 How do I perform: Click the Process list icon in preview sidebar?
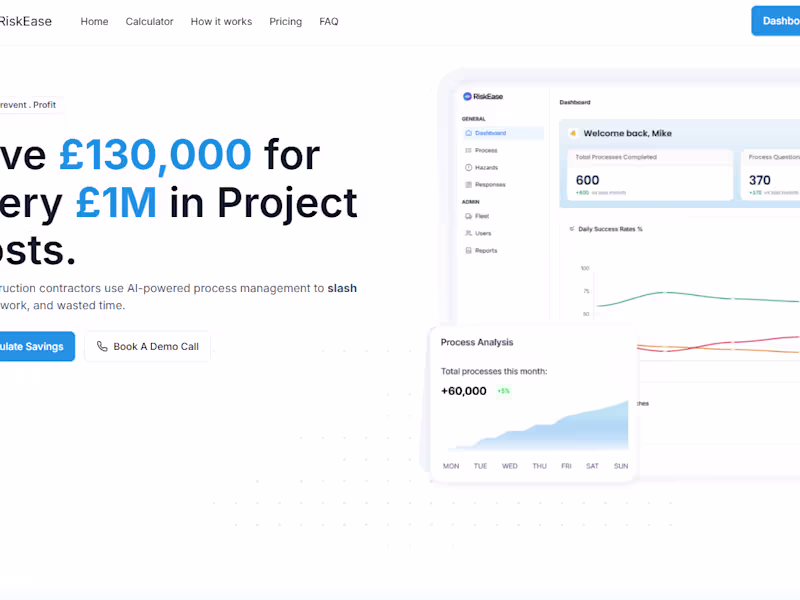pos(468,151)
